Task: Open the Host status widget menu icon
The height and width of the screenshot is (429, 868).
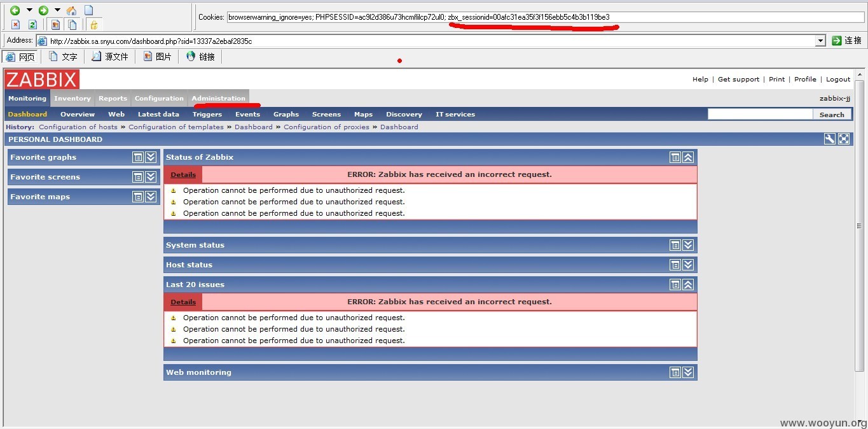Action: pos(675,265)
